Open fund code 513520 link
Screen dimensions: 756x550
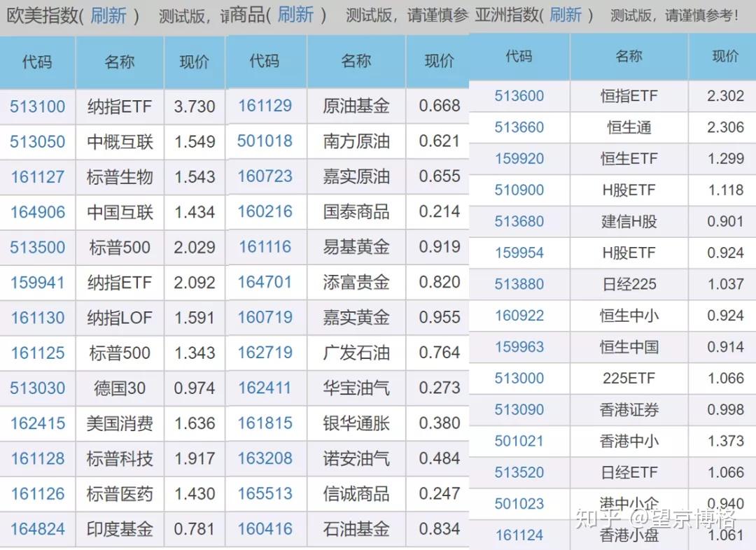coord(519,472)
